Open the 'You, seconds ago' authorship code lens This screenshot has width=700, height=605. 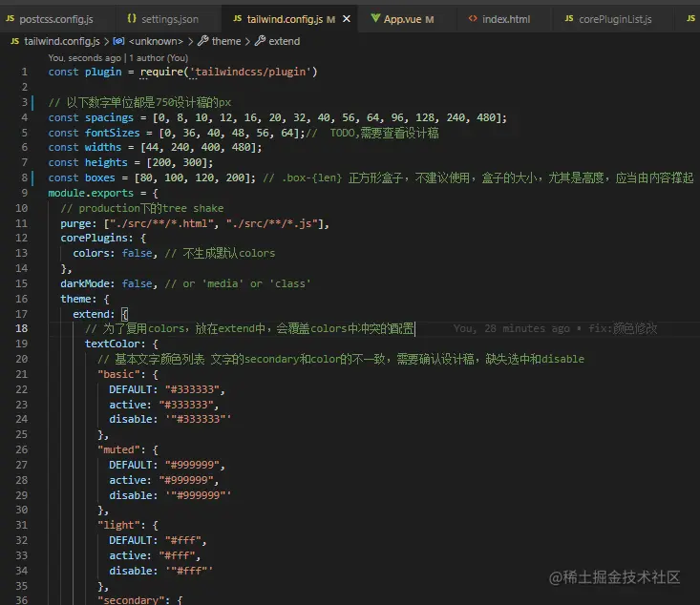pos(117,58)
